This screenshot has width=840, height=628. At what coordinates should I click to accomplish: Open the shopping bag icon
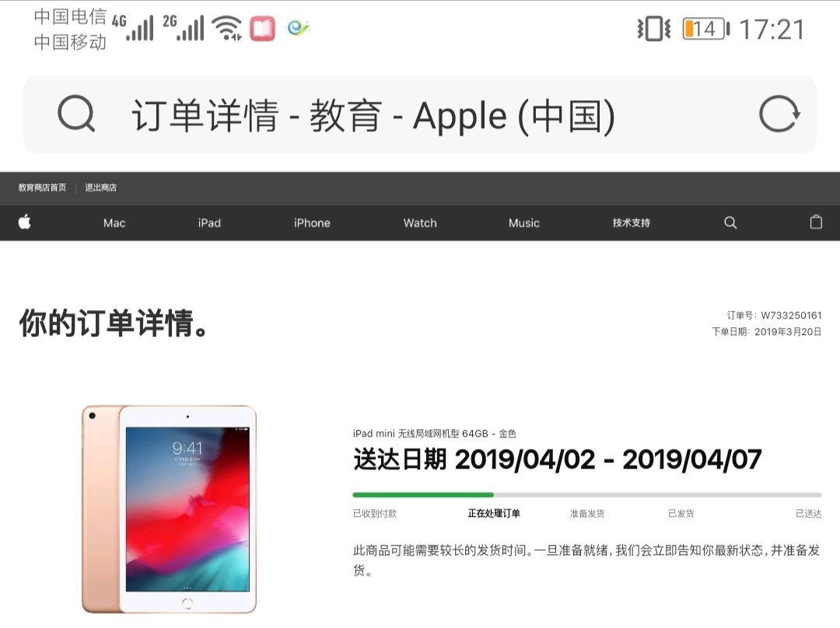pyautogui.click(x=816, y=222)
